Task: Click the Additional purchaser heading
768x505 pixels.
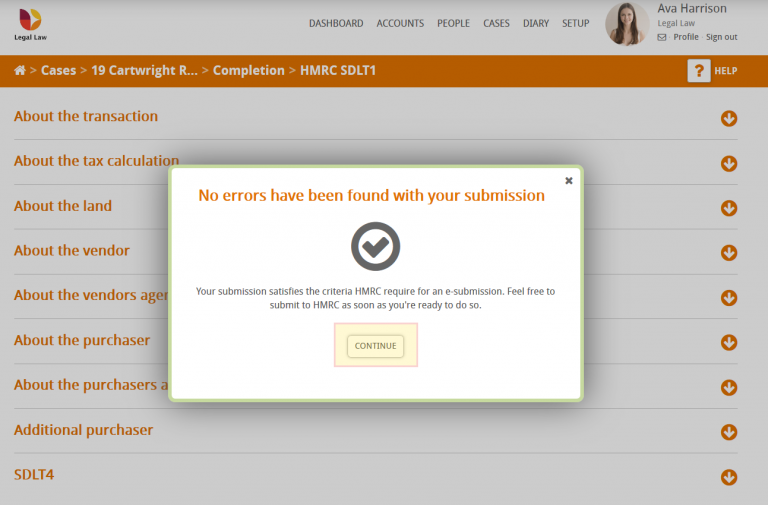Action: 83,430
